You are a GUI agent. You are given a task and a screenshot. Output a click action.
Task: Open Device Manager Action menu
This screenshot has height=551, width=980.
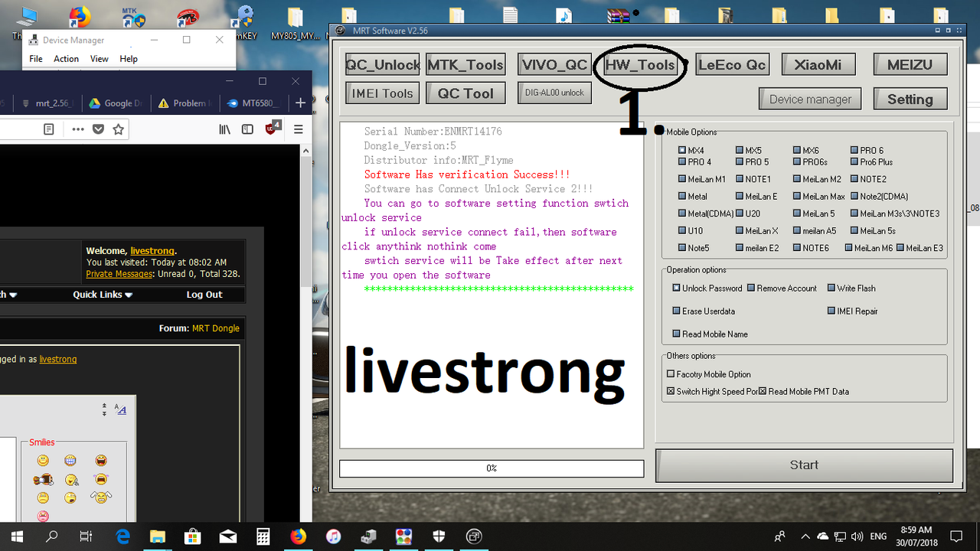66,59
